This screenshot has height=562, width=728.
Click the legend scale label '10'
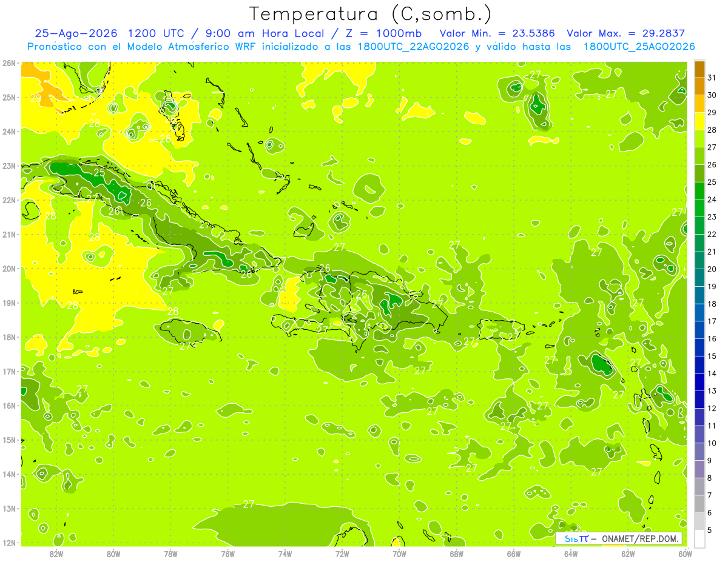712,443
